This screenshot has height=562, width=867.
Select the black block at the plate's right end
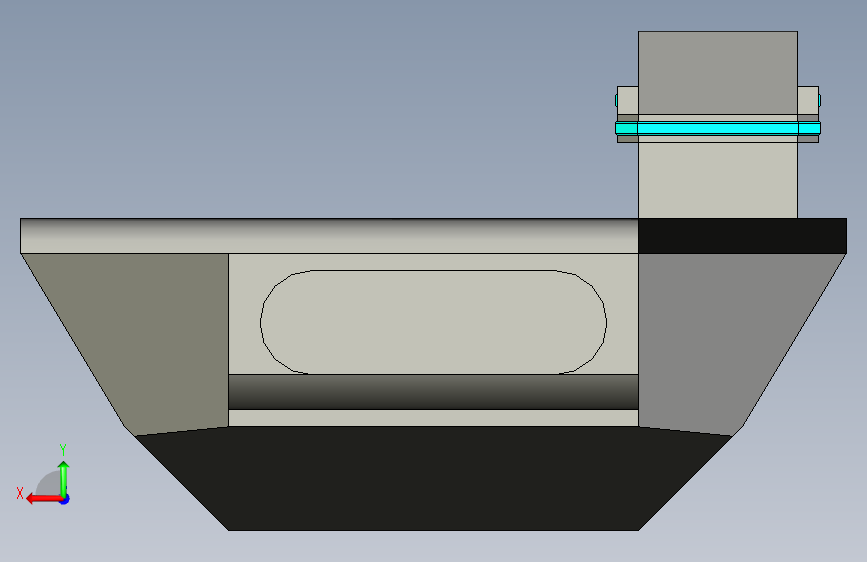pyautogui.click(x=742, y=236)
